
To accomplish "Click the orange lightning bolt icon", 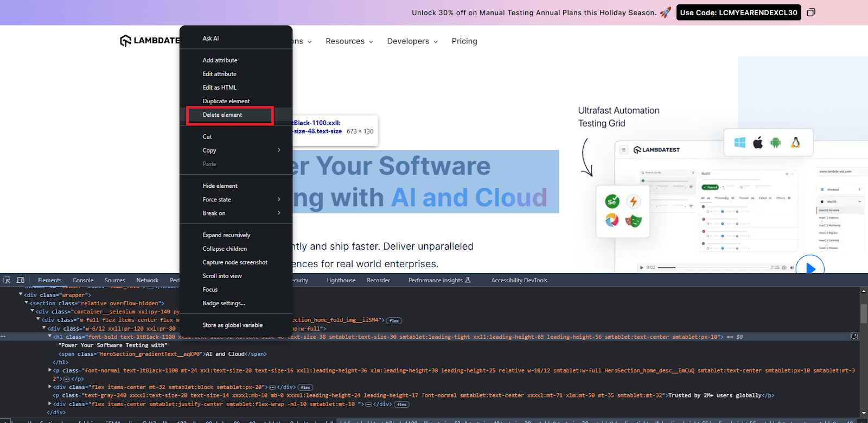I will (x=634, y=201).
